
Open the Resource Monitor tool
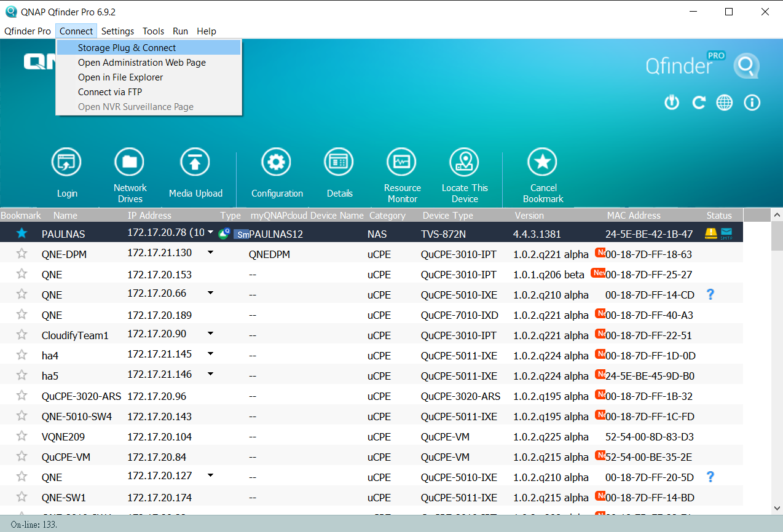(402, 162)
